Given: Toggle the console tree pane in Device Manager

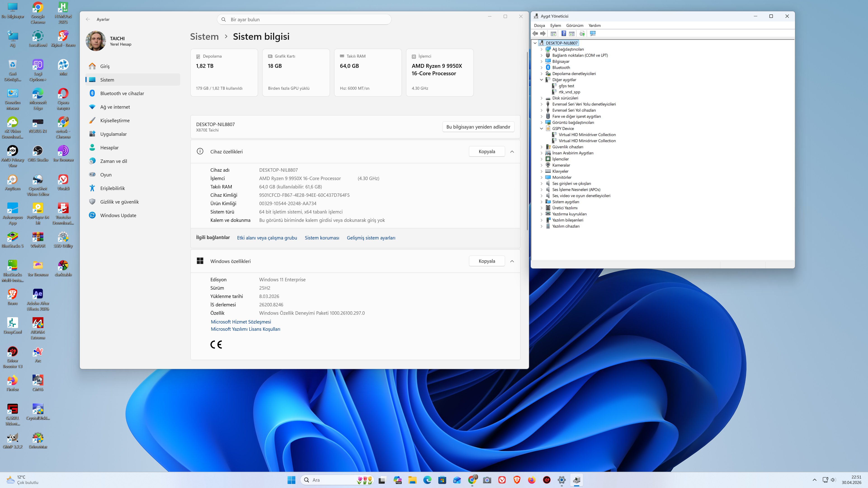Looking at the screenshot, I should click(x=553, y=33).
